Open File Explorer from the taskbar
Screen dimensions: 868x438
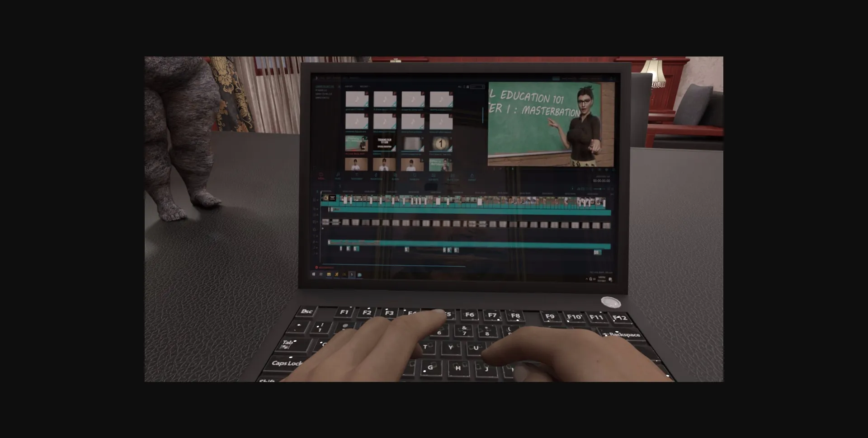[x=329, y=274]
